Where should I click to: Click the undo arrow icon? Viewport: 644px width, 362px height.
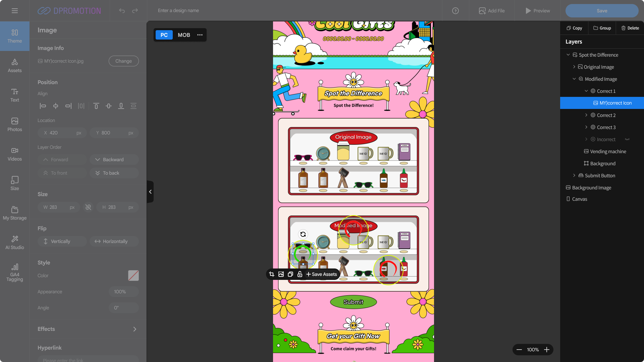122,11
